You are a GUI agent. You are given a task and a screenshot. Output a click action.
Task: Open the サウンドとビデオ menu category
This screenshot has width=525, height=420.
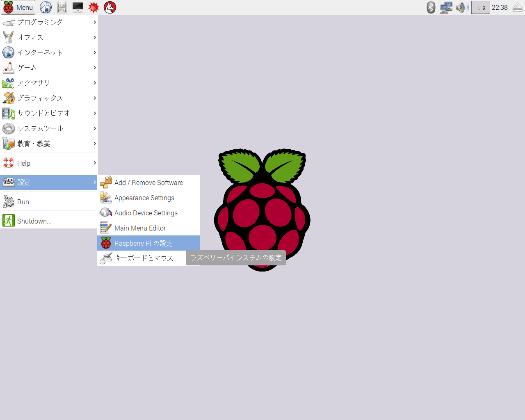pos(49,113)
